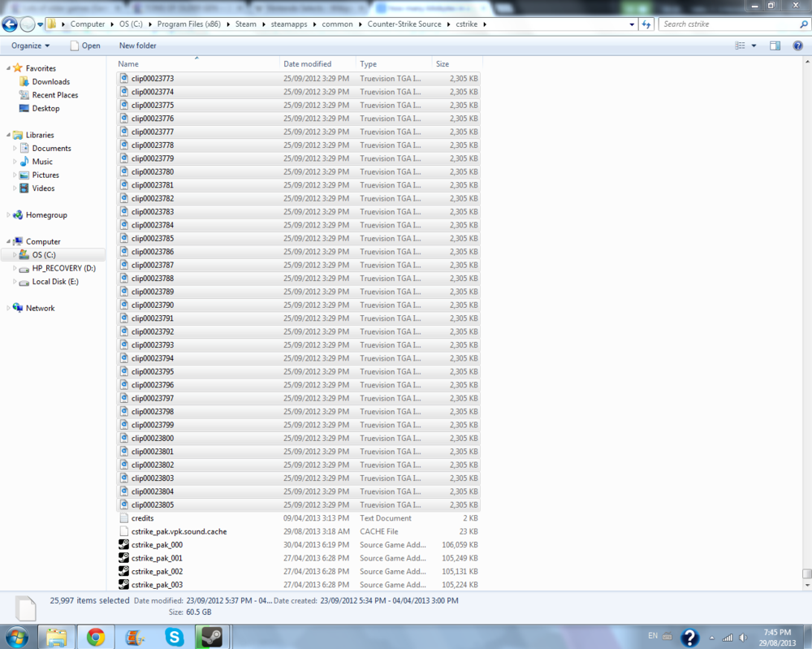
Task: Click the 106,059 KB size cell
Action: pos(460,545)
